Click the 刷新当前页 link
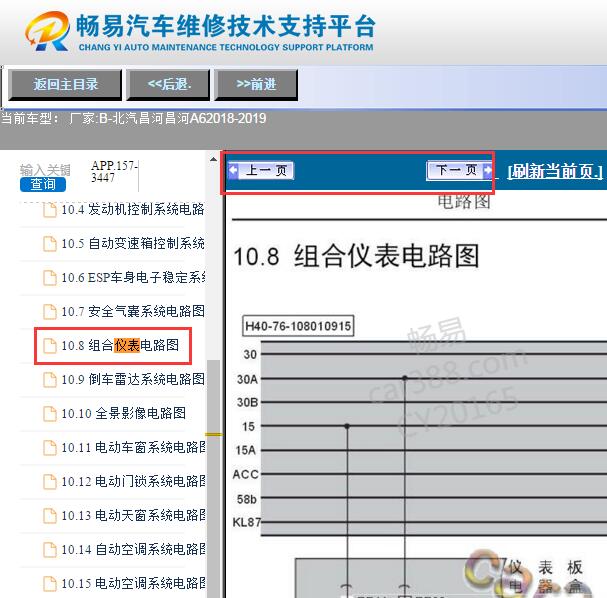 555,171
